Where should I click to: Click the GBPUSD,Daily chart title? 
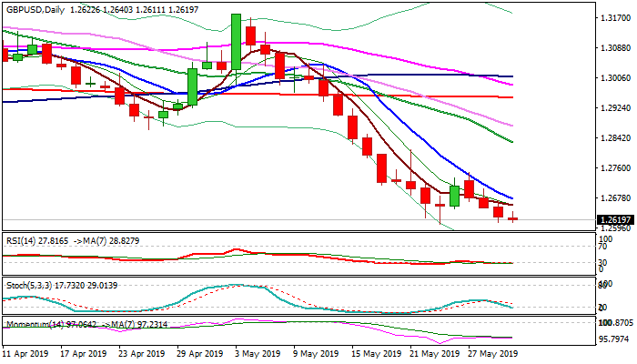tap(35, 8)
